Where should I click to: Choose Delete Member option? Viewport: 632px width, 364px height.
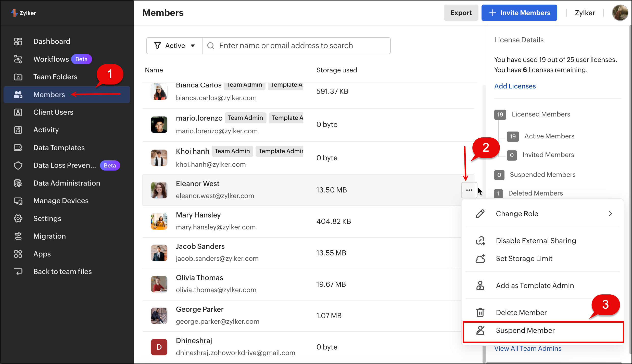[x=521, y=313]
